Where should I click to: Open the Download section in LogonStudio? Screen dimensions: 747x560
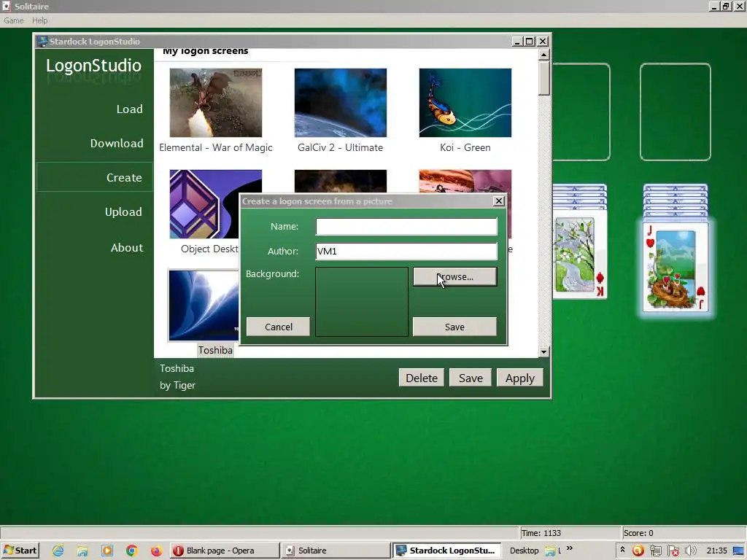click(117, 144)
